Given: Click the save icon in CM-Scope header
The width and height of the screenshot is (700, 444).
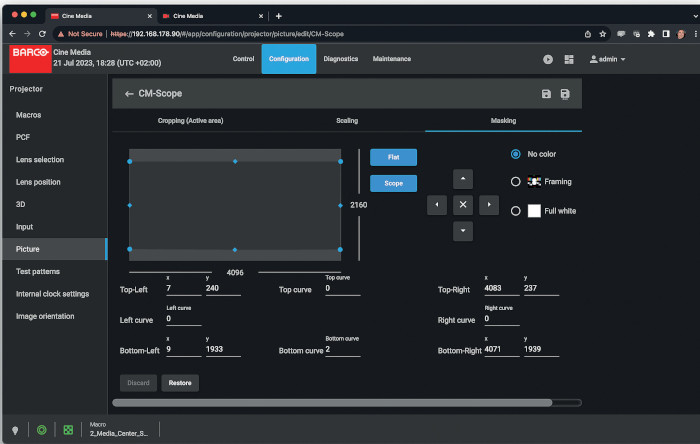Looking at the screenshot, I should [546, 94].
